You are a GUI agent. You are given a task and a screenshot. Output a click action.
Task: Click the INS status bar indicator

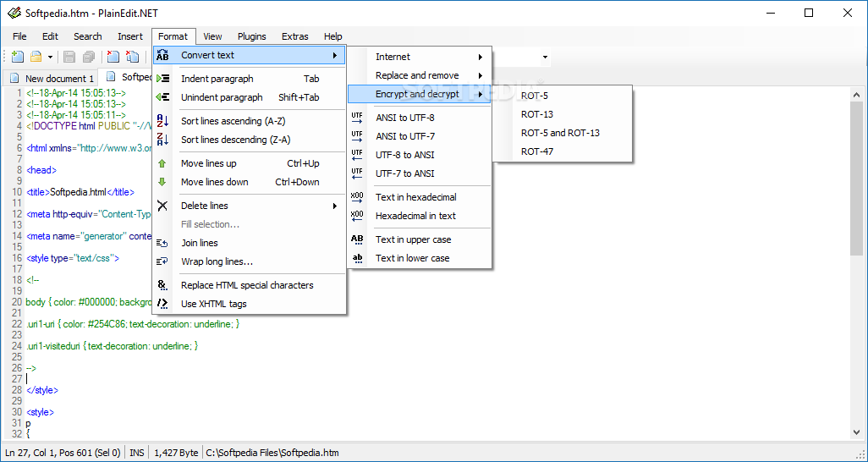click(137, 453)
